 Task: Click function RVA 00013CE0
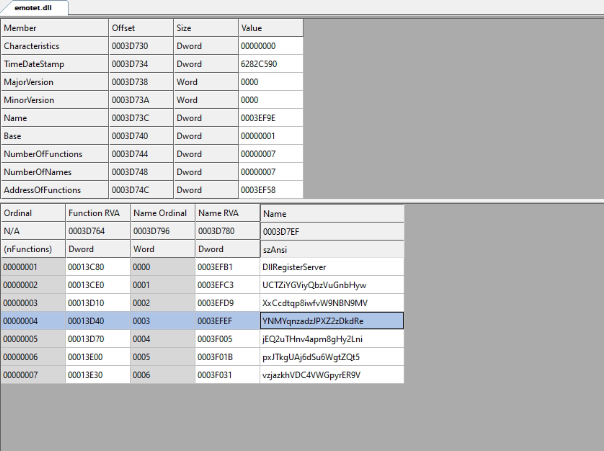coord(98,285)
